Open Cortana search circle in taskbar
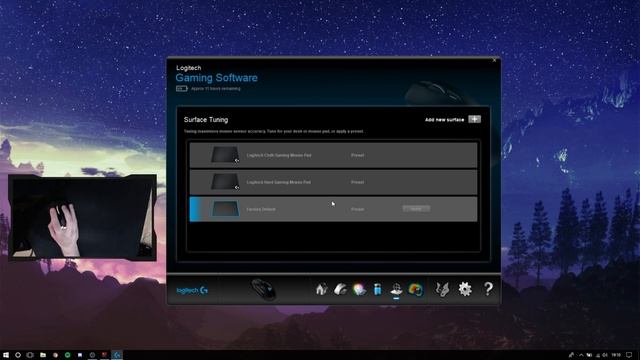The height and width of the screenshot is (360, 640). pos(18,355)
